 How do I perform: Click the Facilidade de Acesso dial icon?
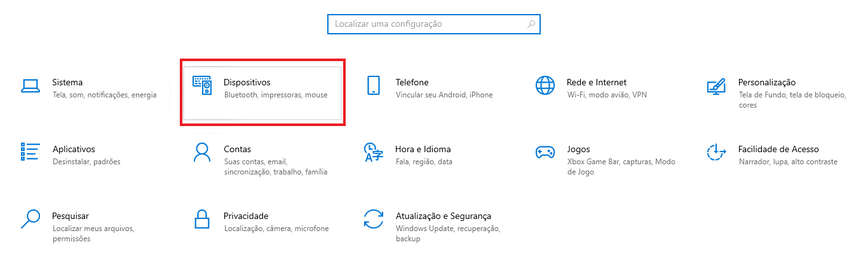(716, 152)
